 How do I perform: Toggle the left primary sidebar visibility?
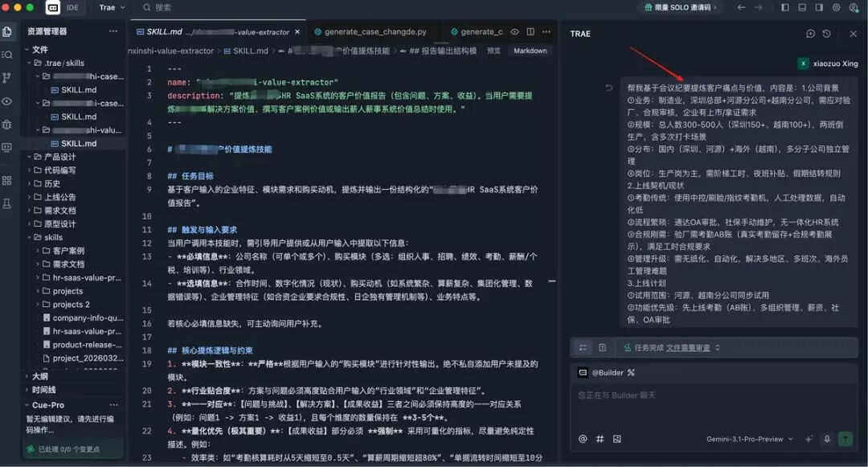[784, 7]
